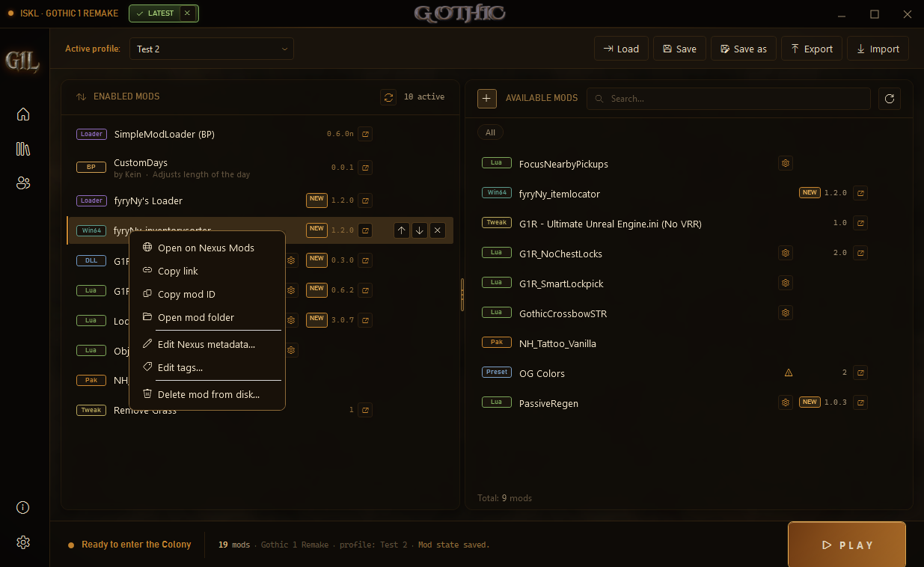Focus the available mods Search field
Screen dimensions: 924x567
729,99
